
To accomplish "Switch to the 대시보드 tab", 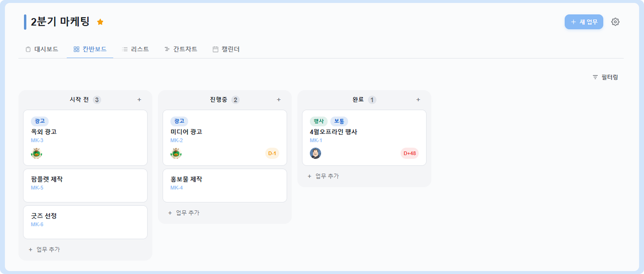I will [42, 49].
